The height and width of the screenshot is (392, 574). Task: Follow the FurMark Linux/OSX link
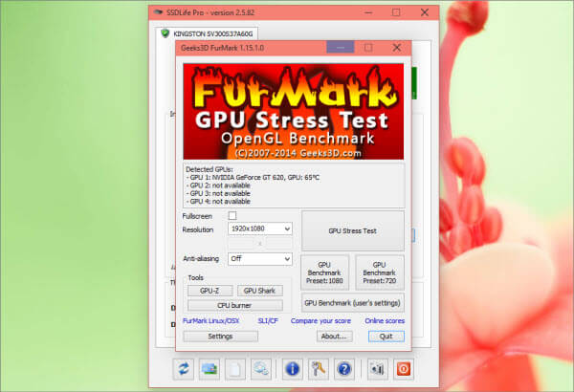pos(210,321)
